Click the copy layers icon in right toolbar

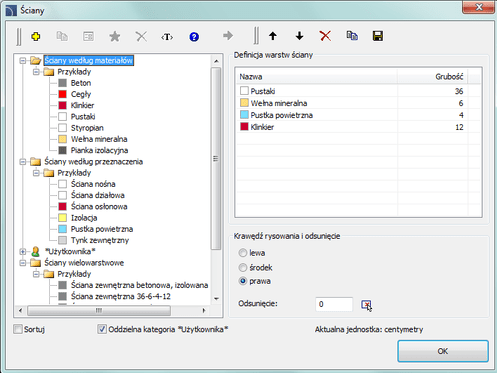[352, 35]
